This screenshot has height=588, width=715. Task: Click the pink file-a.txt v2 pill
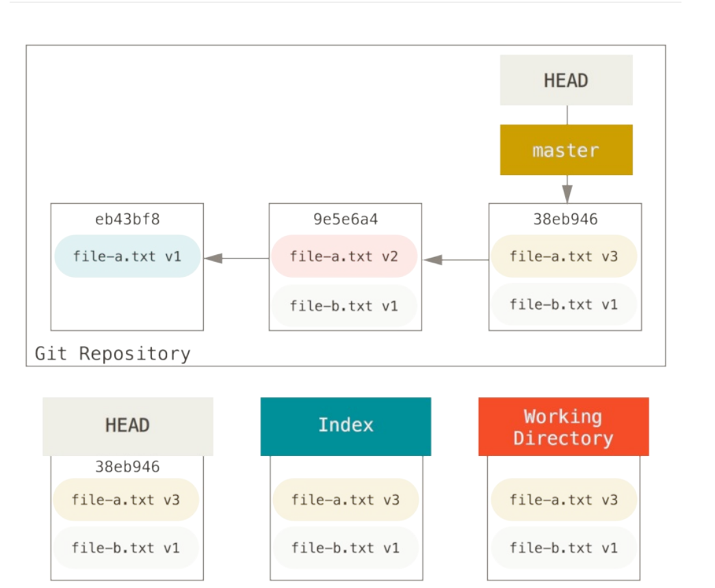pyautogui.click(x=344, y=256)
